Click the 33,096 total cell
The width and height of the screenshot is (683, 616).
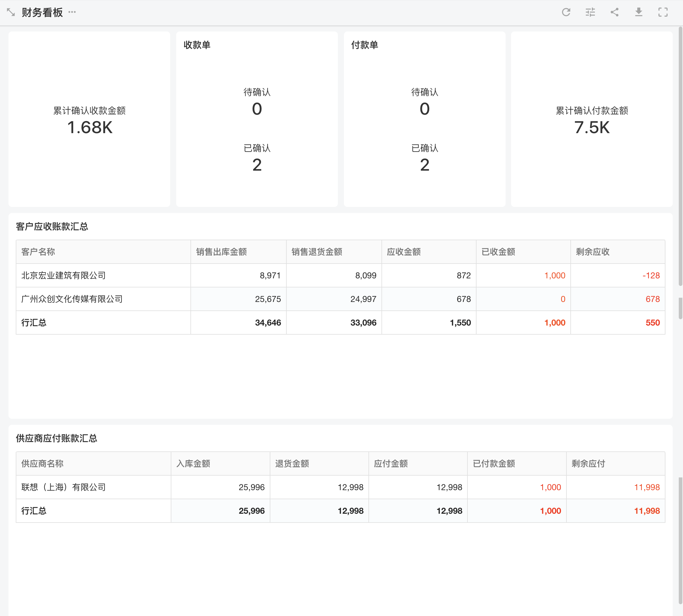(x=334, y=323)
